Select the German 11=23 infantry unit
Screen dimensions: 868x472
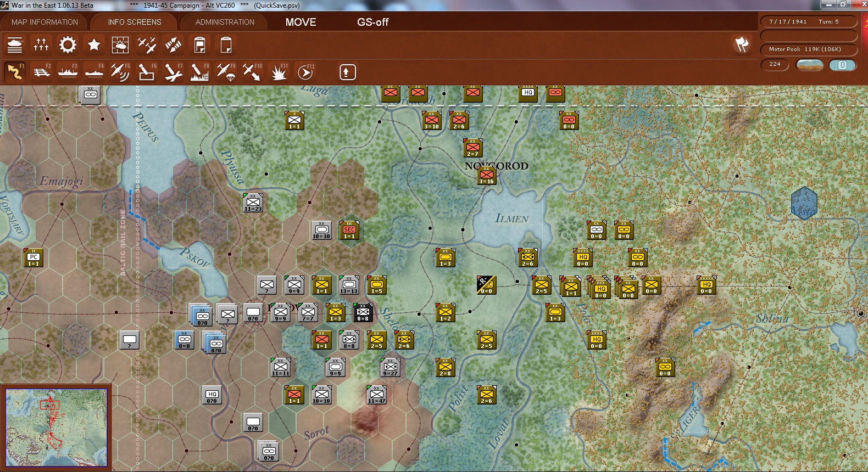253,203
